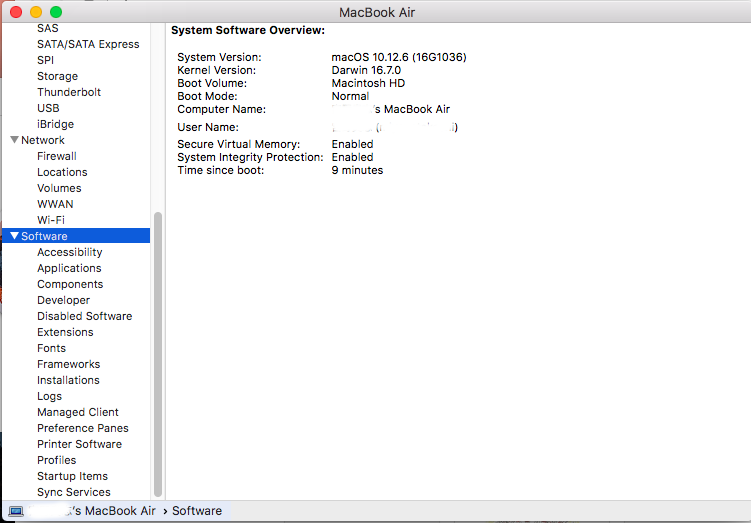Click Software in the path bar
Image resolution: width=751 pixels, height=523 pixels.
[197, 511]
